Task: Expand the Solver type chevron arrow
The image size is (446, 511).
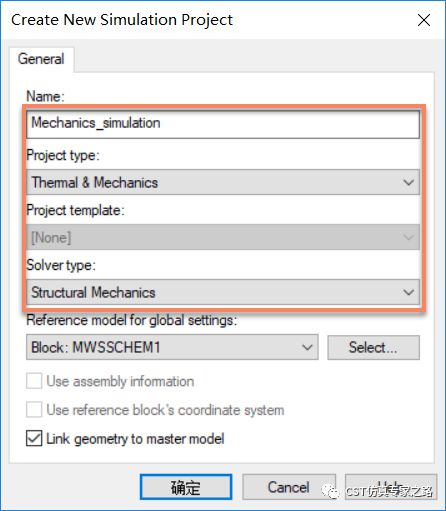Action: [408, 292]
